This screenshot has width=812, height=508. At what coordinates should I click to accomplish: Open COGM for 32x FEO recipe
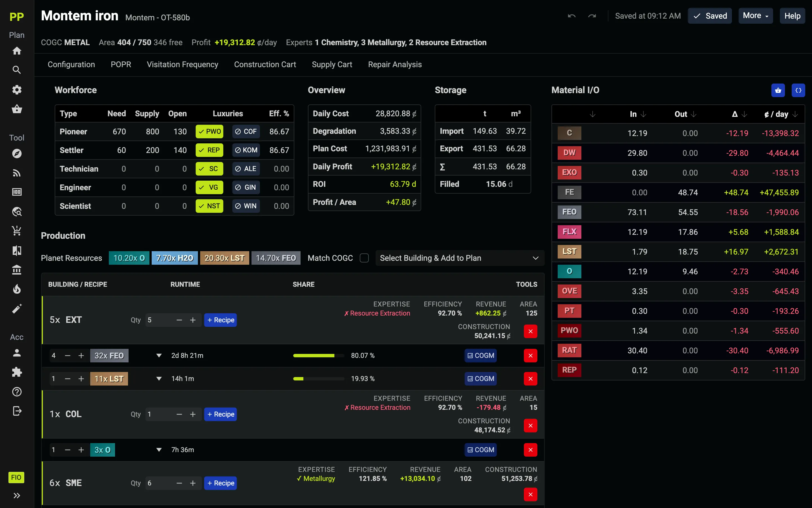(480, 356)
